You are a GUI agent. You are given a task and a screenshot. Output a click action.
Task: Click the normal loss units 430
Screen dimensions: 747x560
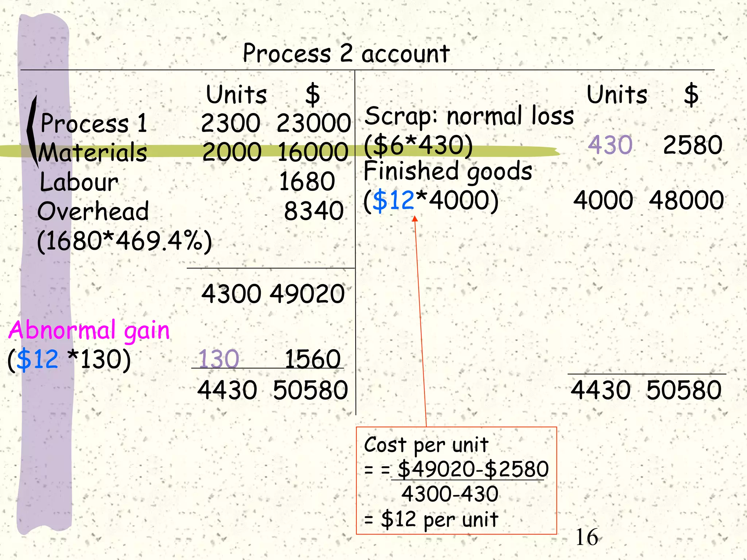pos(610,145)
